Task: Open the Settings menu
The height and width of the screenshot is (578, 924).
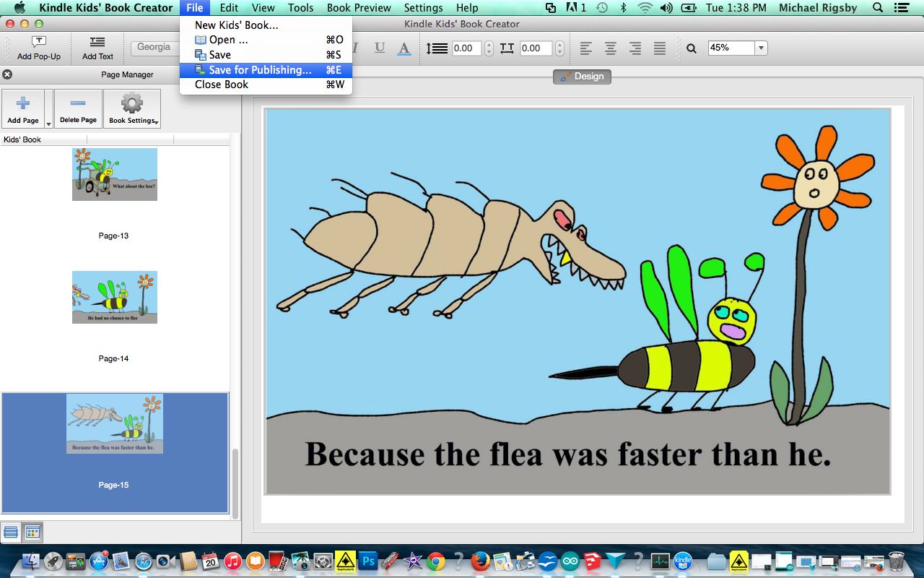Action: coord(423,8)
